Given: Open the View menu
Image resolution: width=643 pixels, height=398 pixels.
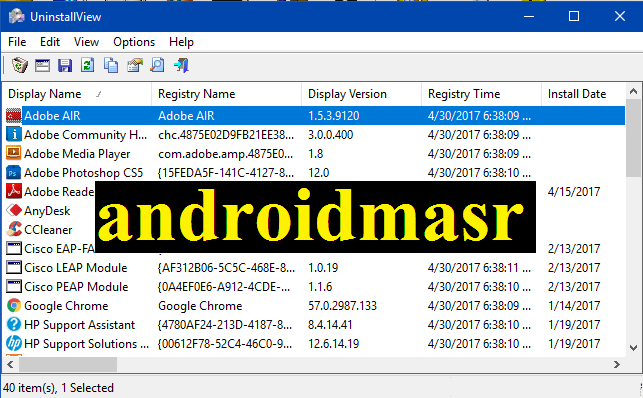Looking at the screenshot, I should pyautogui.click(x=86, y=42).
